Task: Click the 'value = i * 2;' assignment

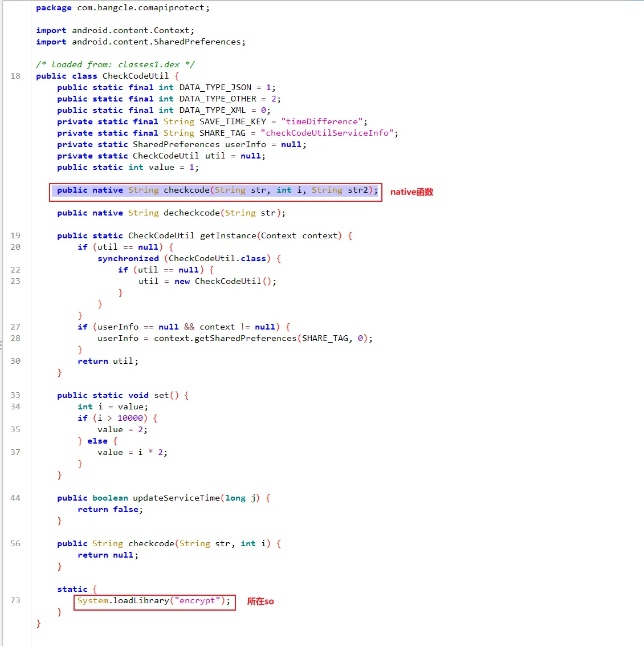Action: tap(133, 452)
